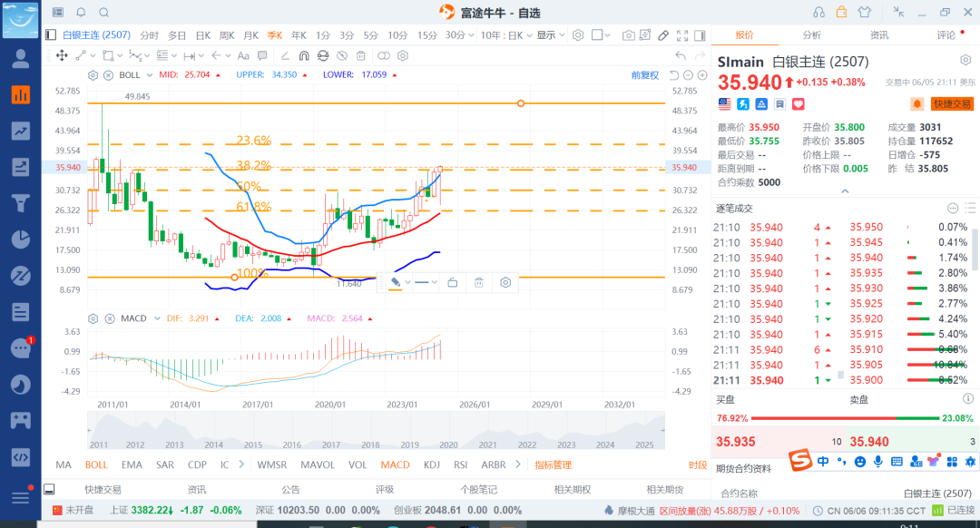The height and width of the screenshot is (528, 980).
Task: Switch to the 资讯 tab in right panel
Action: point(878,35)
